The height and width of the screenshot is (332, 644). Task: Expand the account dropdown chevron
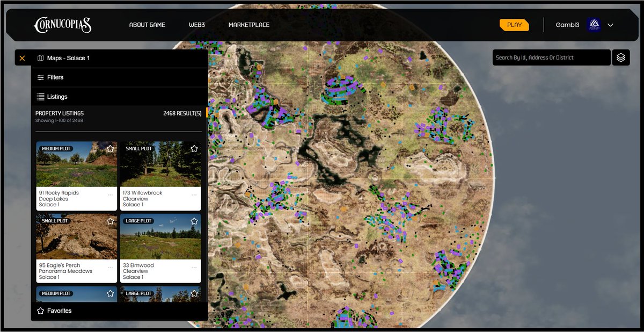(610, 25)
